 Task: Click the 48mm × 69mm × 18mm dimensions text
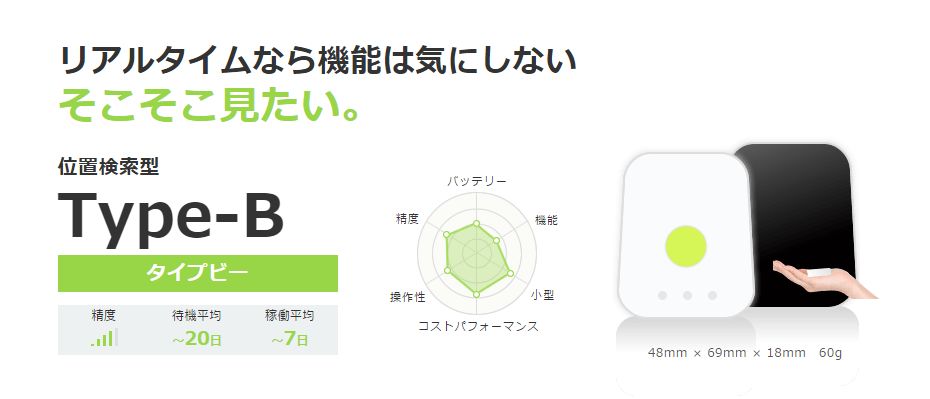point(727,353)
